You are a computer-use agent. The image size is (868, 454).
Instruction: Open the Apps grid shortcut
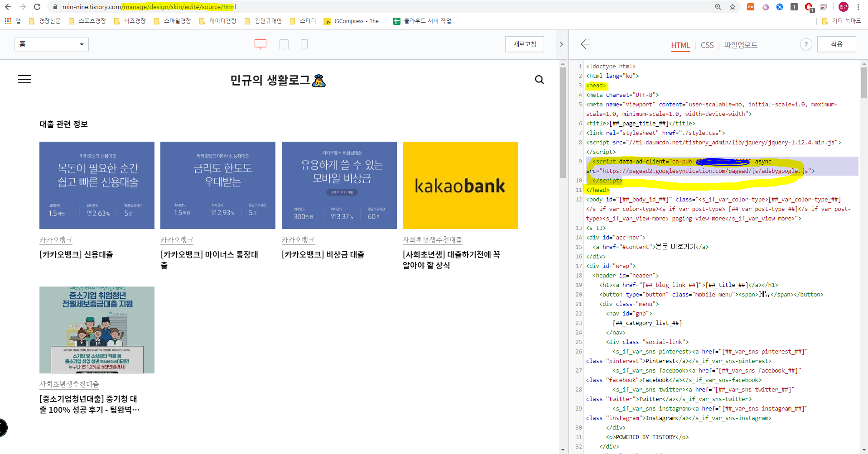pyautogui.click(x=12, y=21)
